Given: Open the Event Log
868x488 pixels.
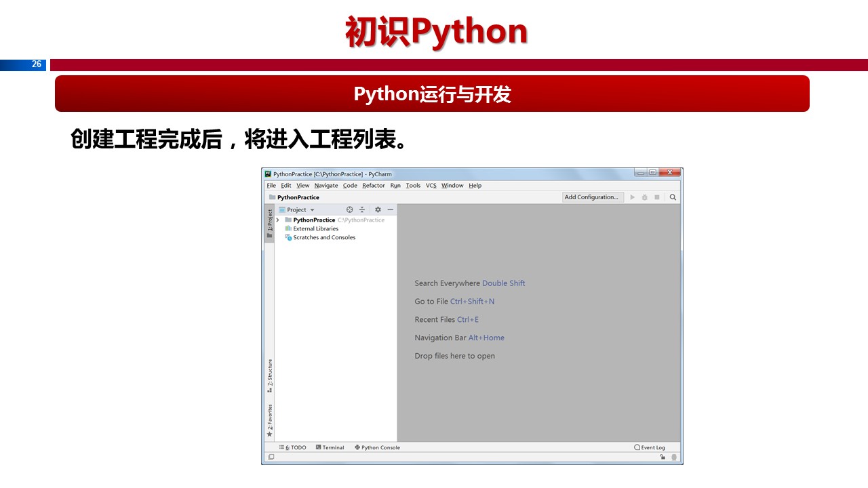Looking at the screenshot, I should click(x=650, y=447).
